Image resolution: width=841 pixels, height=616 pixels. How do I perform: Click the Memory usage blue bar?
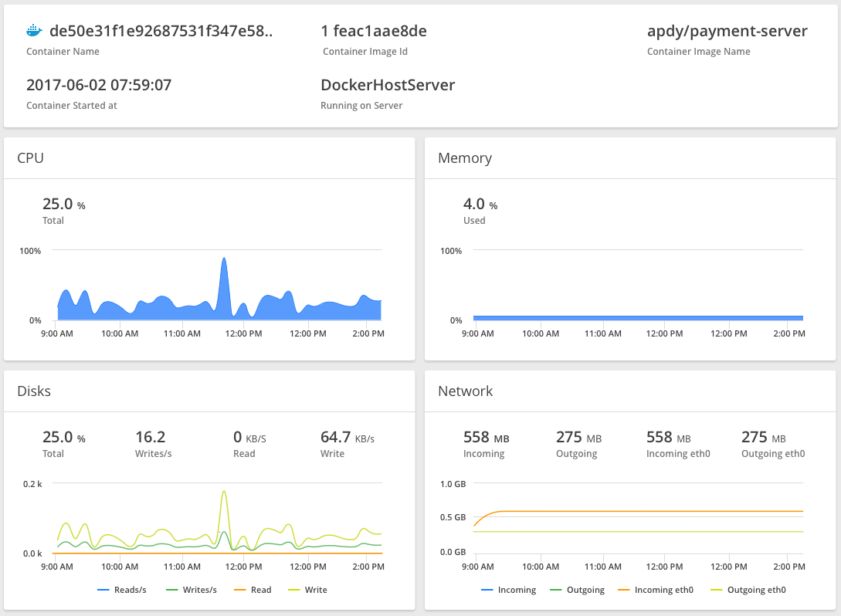[x=638, y=318]
